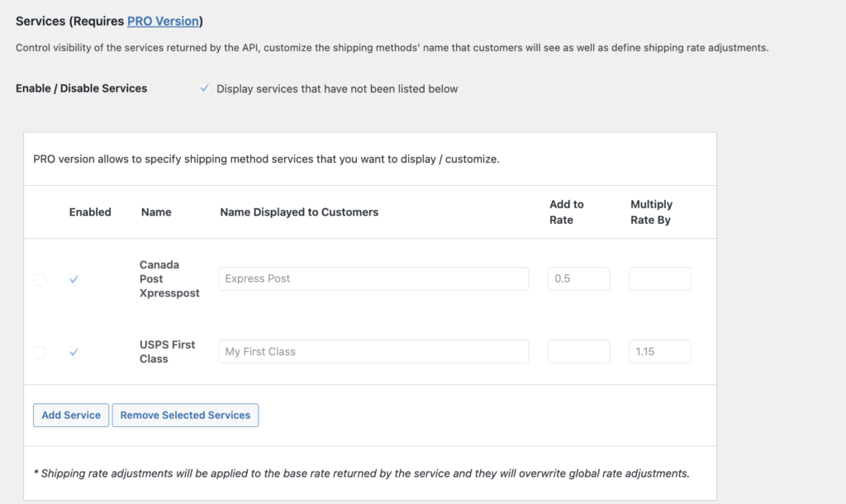Screen dimensions: 846x504
Task: Toggle Enabled for USPS First Class
Action: coord(74,353)
